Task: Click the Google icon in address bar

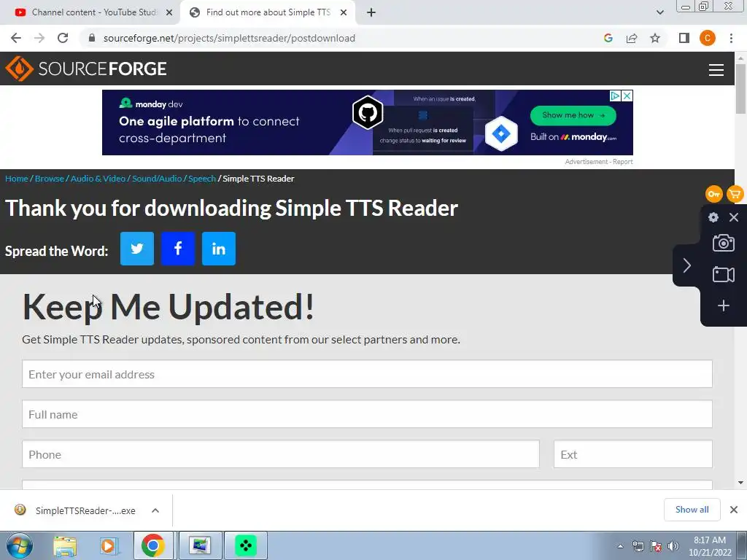Action: (x=608, y=38)
